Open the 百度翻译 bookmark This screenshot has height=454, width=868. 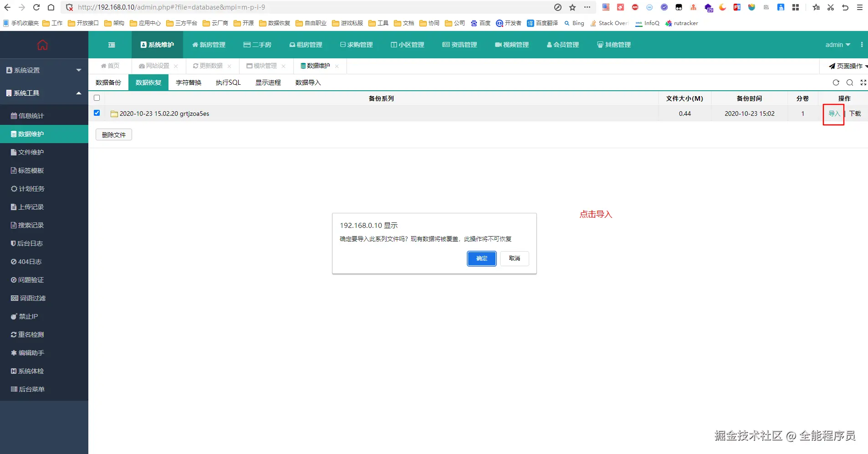542,23
